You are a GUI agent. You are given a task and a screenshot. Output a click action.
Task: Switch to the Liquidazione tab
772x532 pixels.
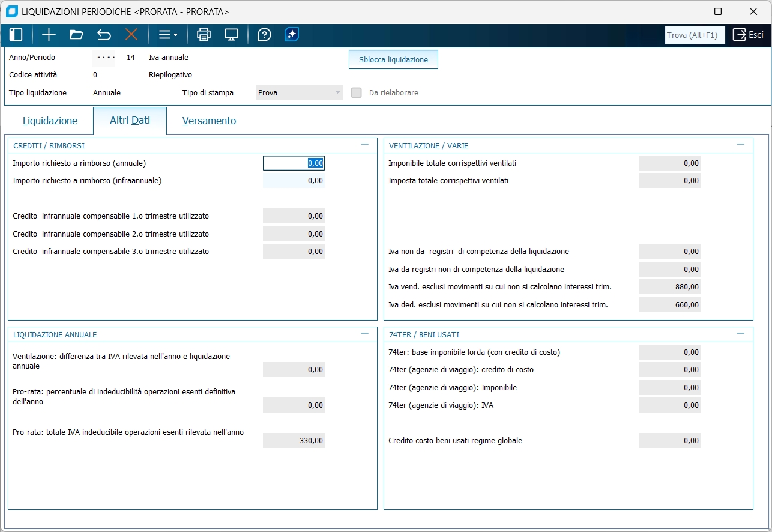pos(50,121)
